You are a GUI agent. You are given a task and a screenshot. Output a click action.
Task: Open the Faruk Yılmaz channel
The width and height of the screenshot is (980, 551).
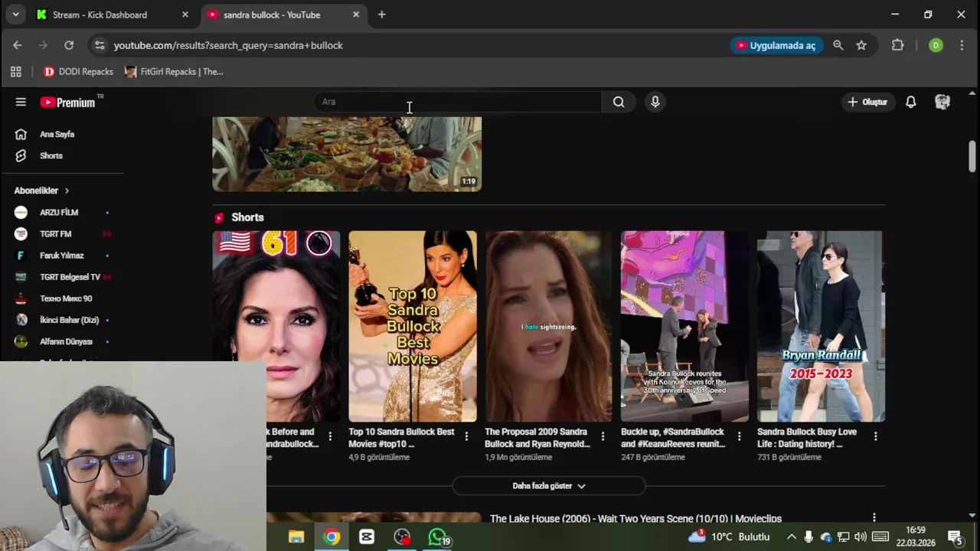click(x=61, y=255)
